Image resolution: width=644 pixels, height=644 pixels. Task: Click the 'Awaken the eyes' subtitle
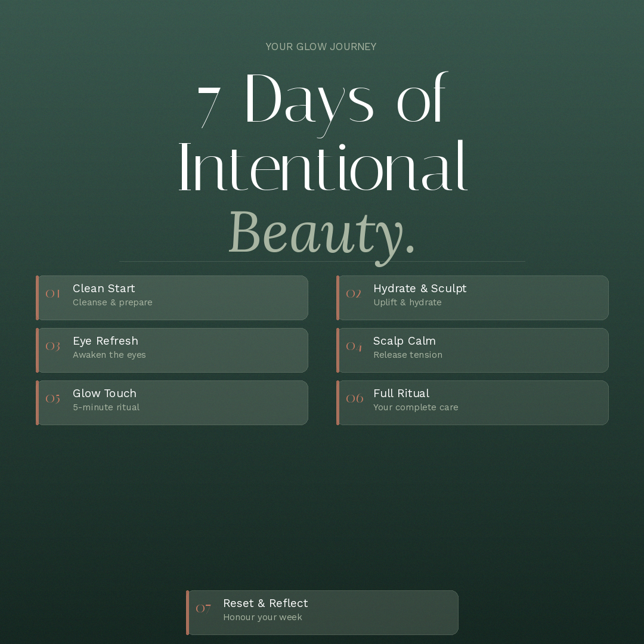[x=109, y=355]
